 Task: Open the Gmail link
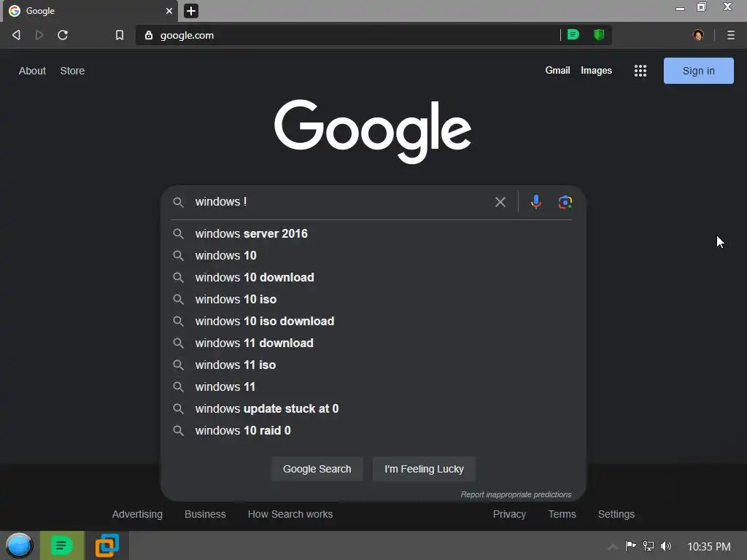[x=557, y=71]
